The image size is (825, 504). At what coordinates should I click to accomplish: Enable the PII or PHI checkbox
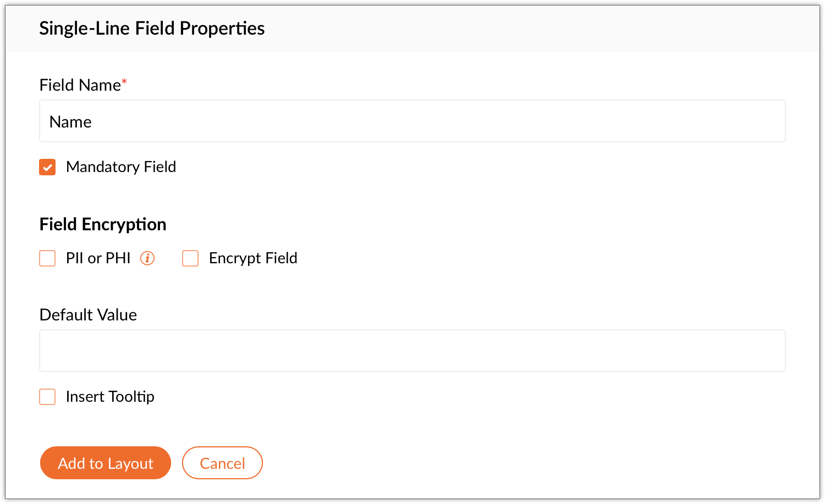47,258
